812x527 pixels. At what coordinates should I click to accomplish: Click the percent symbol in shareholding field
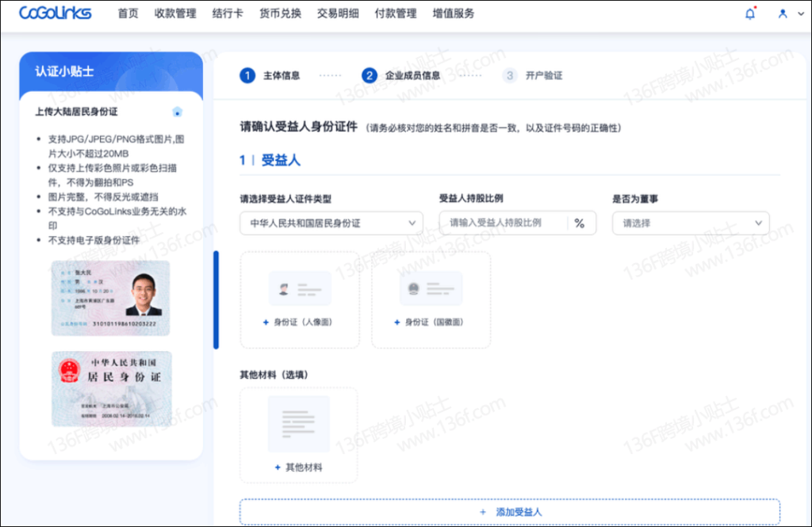click(x=580, y=223)
